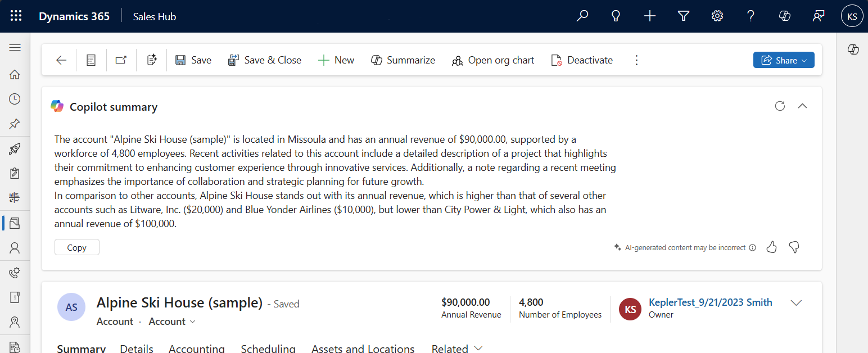Click Save & Close
Viewport: 868px width, 353px height.
pyautogui.click(x=264, y=60)
